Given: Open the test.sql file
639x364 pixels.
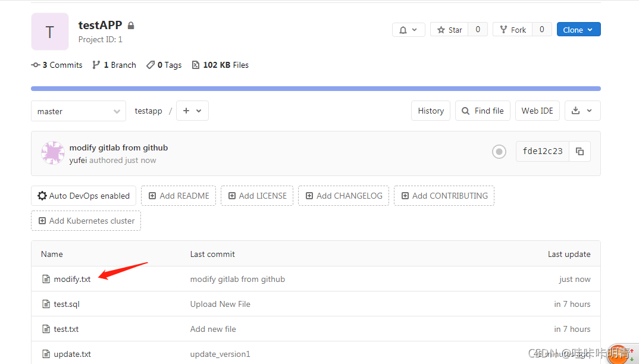Looking at the screenshot, I should tap(67, 304).
